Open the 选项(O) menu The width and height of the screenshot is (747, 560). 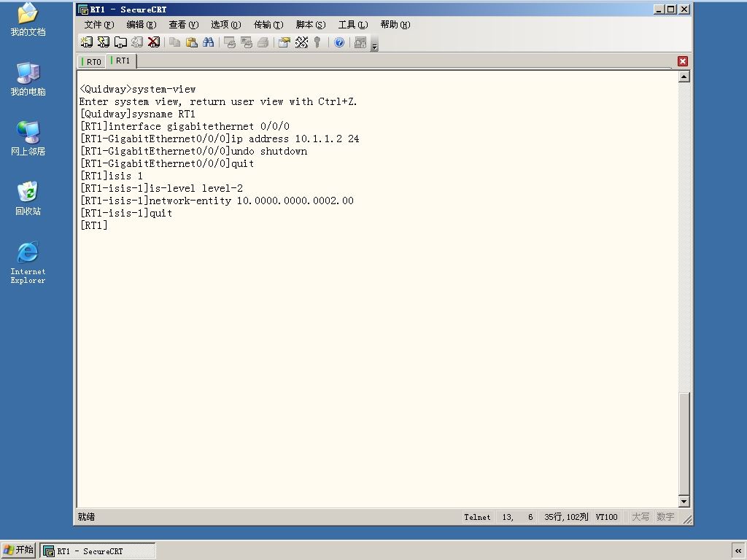tap(226, 24)
